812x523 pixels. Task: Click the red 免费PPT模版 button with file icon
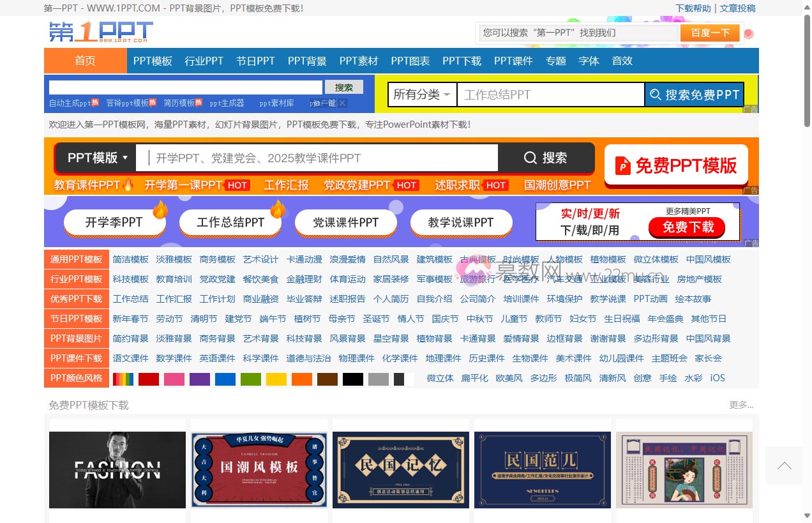[676, 166]
